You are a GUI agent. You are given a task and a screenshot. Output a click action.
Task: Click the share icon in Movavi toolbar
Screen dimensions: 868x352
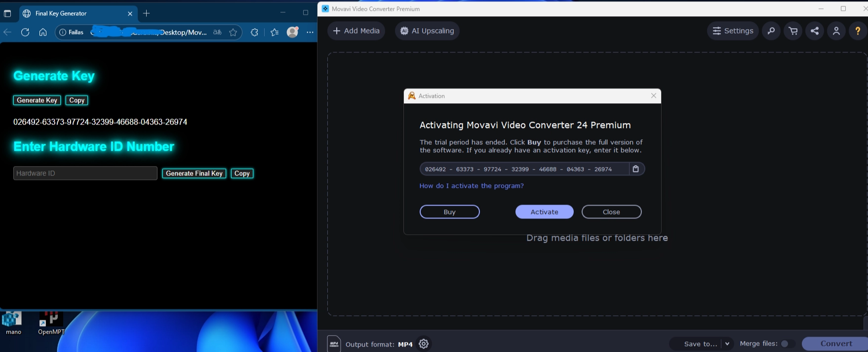click(815, 31)
